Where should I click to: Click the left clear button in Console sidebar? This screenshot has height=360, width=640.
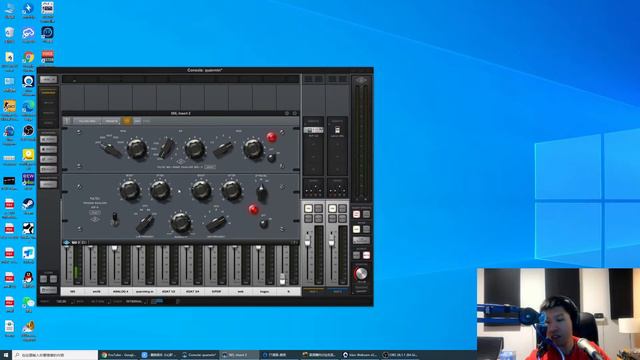pyautogui.click(x=44, y=279)
